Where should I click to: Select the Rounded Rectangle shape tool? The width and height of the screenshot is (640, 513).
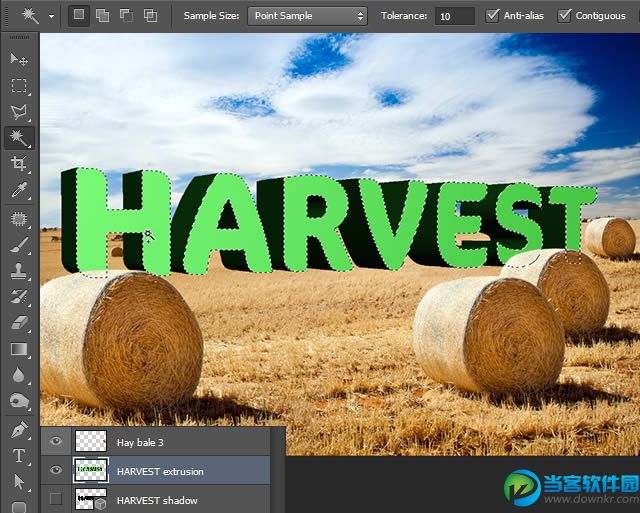[19, 506]
